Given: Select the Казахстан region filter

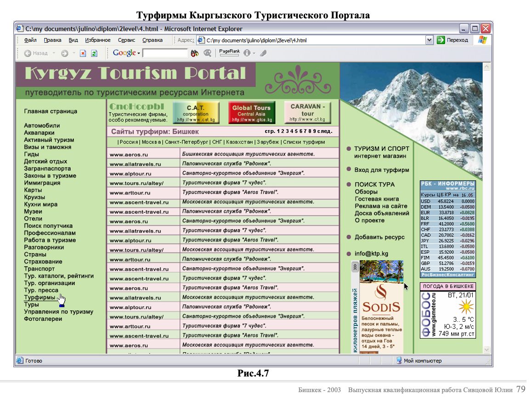Looking at the screenshot, I should click(239, 142).
